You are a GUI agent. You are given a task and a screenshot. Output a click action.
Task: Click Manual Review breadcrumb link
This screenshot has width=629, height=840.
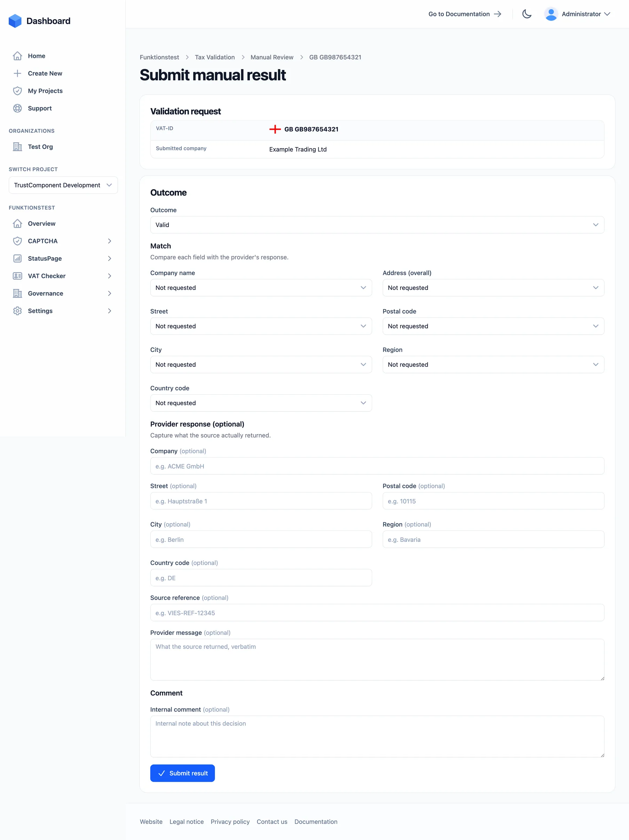(x=272, y=57)
